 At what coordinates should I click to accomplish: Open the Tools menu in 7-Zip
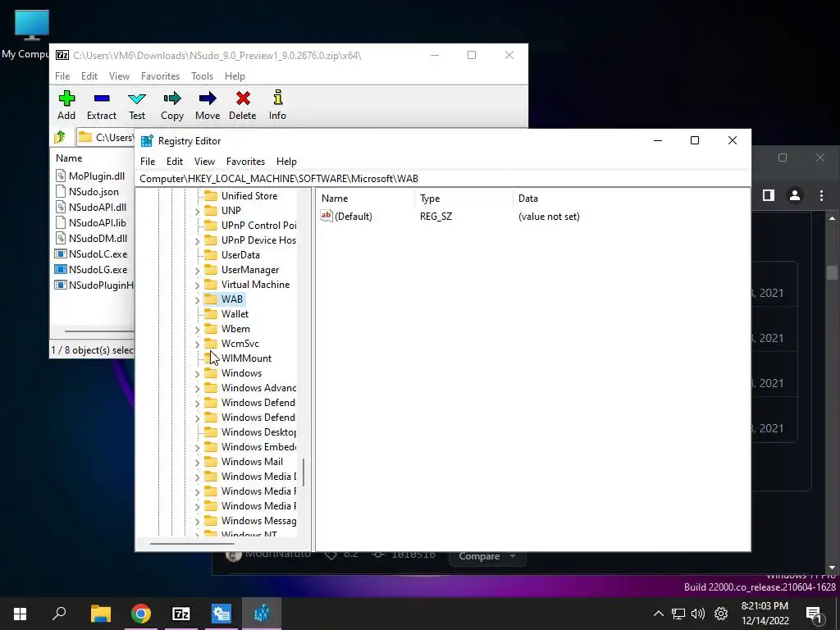coord(202,76)
